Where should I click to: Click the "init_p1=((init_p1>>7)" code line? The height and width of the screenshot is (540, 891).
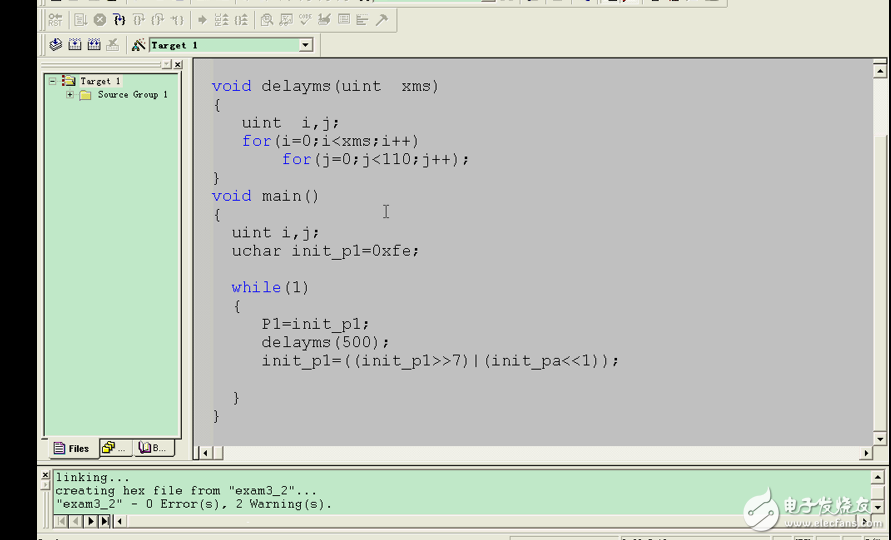(x=440, y=360)
